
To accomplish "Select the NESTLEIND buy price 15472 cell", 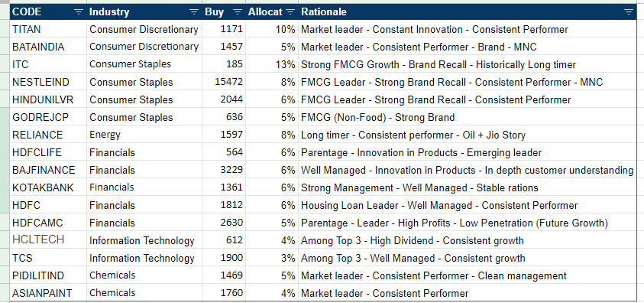I will [x=224, y=82].
